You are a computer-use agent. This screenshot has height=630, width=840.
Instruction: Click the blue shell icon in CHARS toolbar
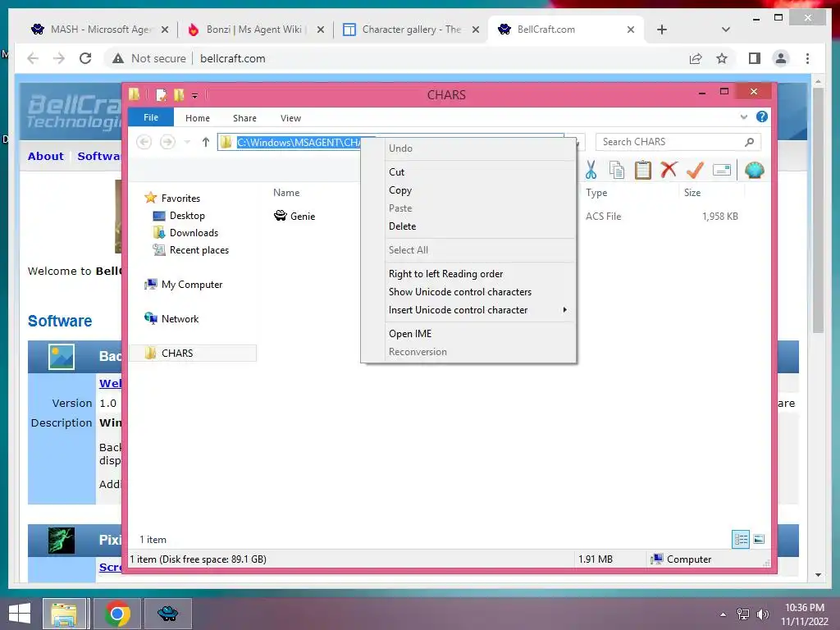point(755,170)
